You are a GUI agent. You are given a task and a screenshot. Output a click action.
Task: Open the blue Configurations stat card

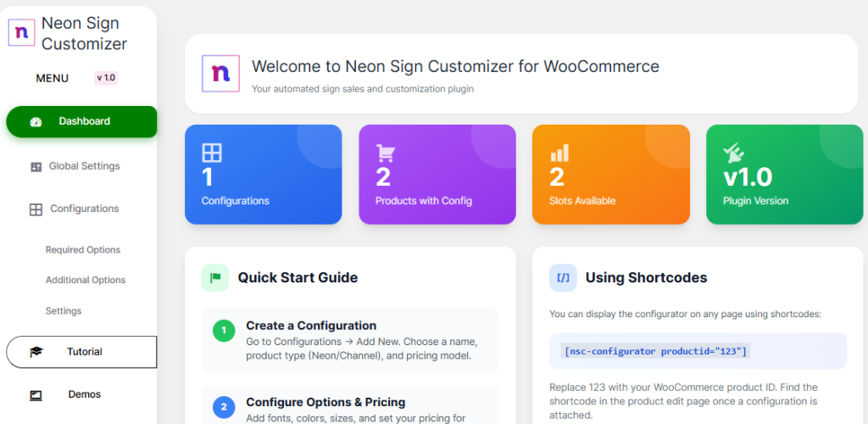(264, 175)
